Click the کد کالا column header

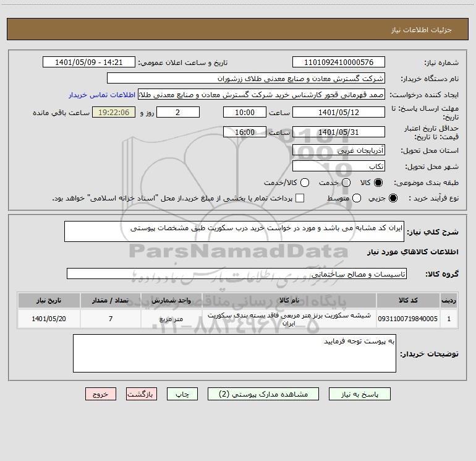point(408,300)
